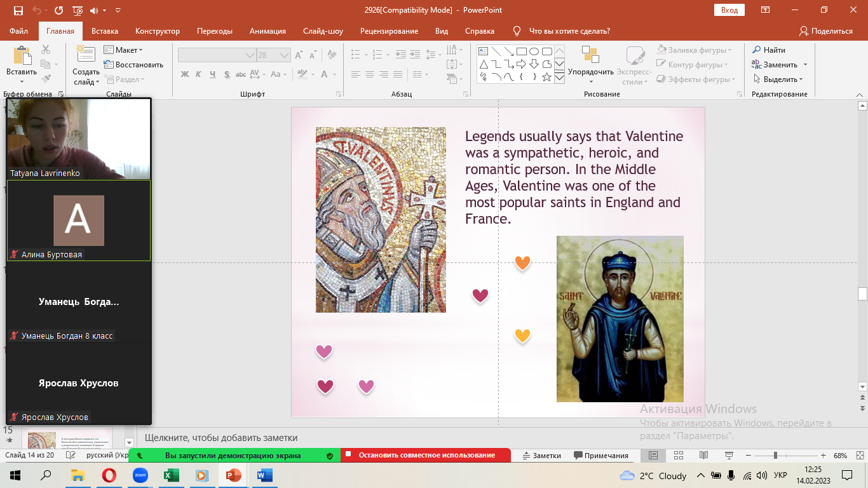Open the Layout (Макет) dropdown
Screen dimensions: 868x488
coord(124,50)
